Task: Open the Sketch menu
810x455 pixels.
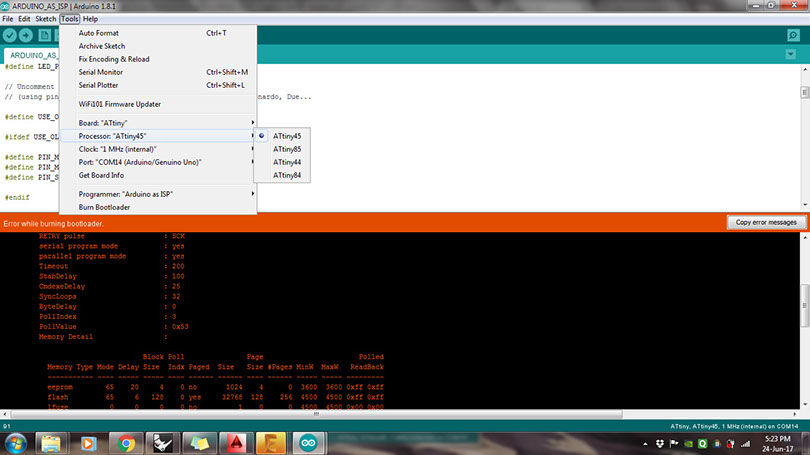Action: pyautogui.click(x=45, y=19)
